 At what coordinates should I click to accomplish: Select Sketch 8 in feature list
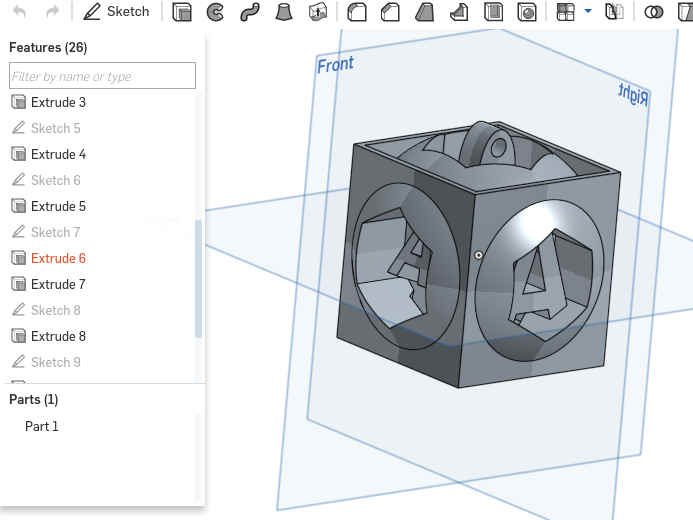[56, 310]
